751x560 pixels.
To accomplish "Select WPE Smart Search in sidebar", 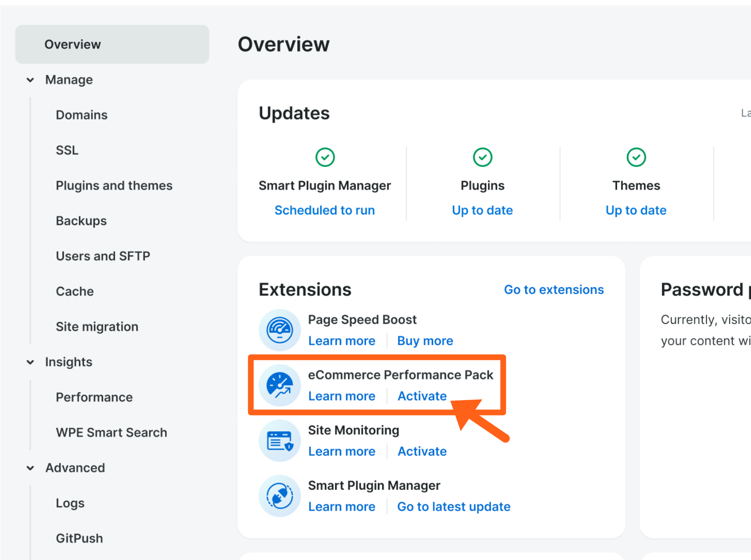I will pyautogui.click(x=111, y=432).
